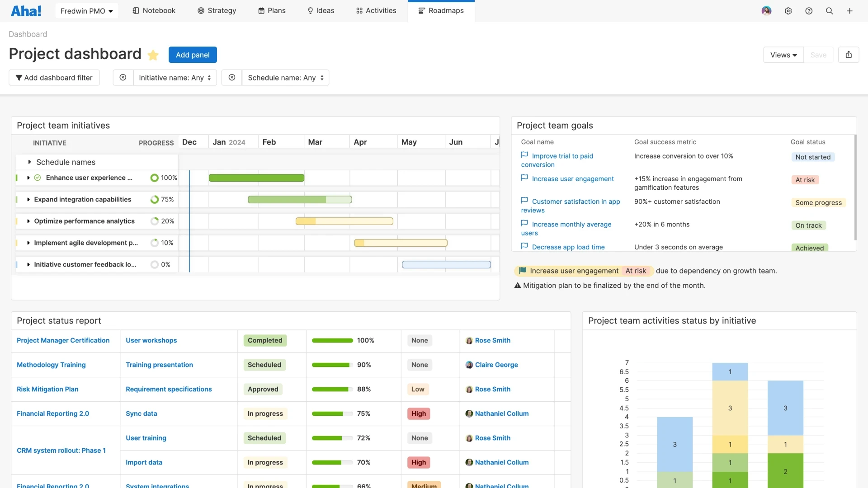Star the Project dashboard

pyautogui.click(x=153, y=55)
